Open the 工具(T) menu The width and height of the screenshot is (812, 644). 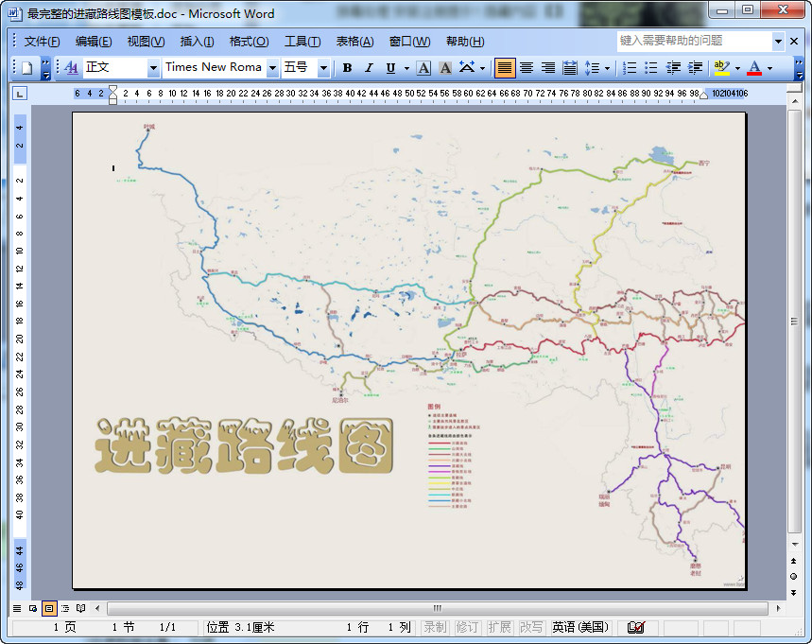302,42
